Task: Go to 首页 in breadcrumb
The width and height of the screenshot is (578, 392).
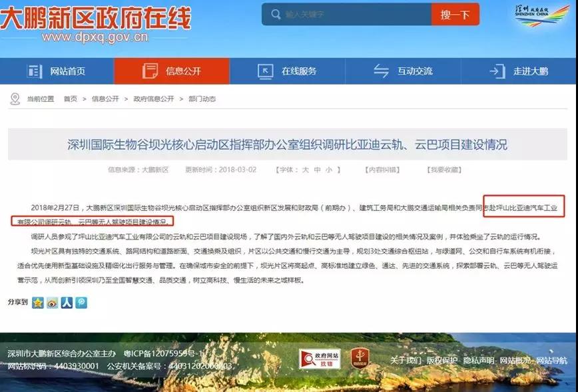Action: (71, 98)
